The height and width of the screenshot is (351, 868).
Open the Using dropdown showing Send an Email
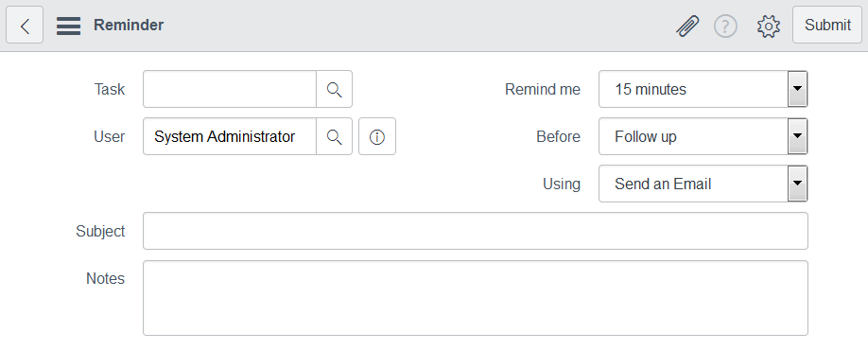click(x=703, y=184)
